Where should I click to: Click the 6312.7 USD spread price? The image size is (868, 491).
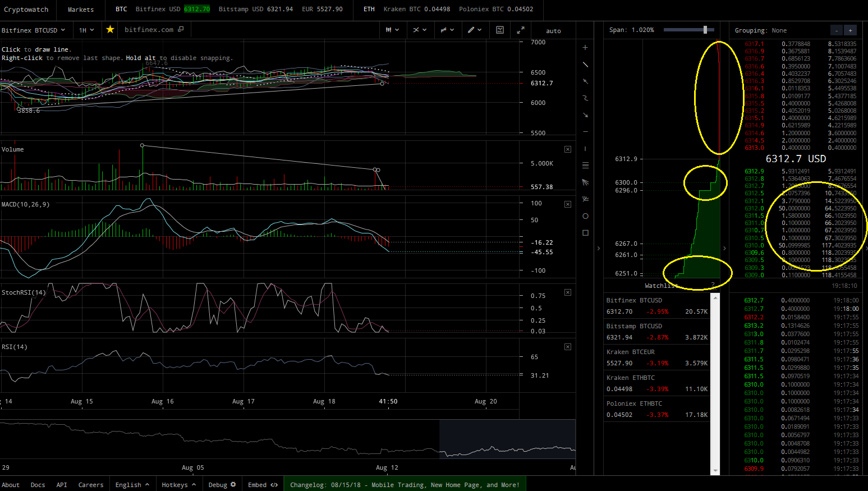tap(796, 159)
